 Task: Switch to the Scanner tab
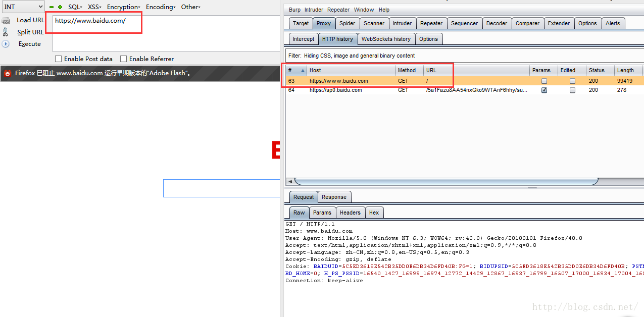(x=374, y=23)
